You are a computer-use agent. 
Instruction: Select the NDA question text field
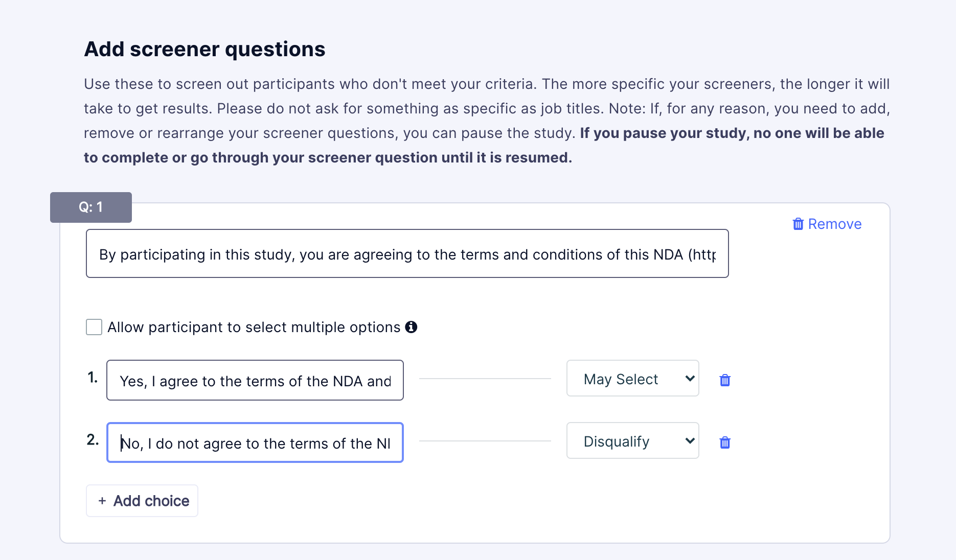(x=407, y=253)
